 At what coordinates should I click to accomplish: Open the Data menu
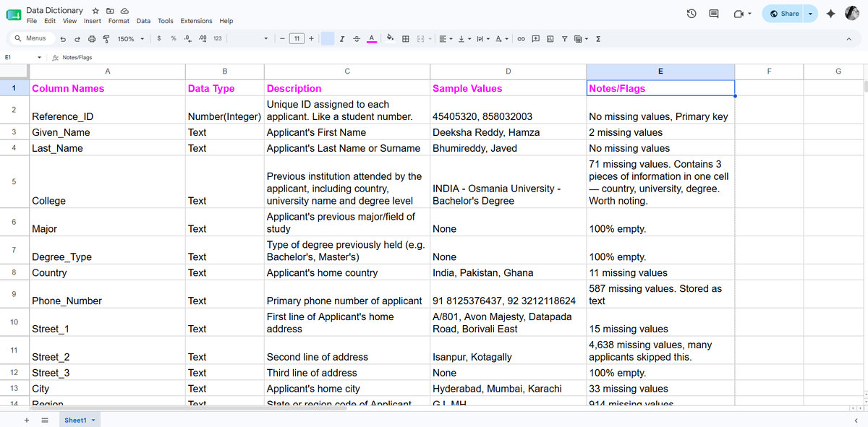144,21
